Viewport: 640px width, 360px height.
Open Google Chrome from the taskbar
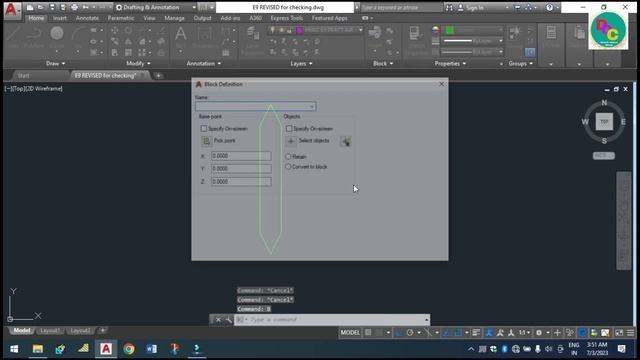tap(129, 349)
